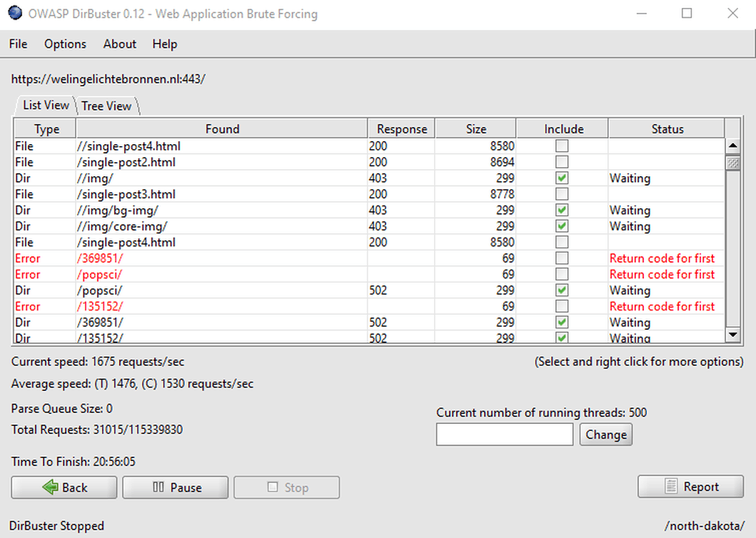Sort by the Size column header
The width and height of the screenshot is (756, 538).
[x=476, y=128]
